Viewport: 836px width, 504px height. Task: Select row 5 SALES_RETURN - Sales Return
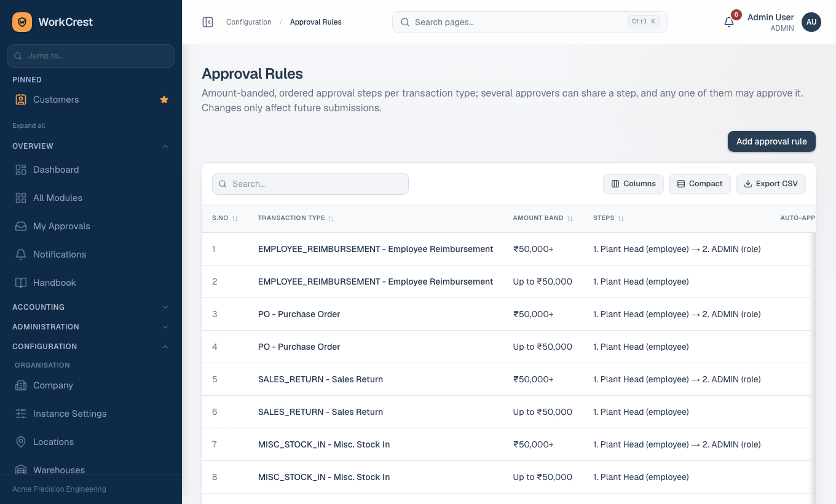[x=509, y=379]
